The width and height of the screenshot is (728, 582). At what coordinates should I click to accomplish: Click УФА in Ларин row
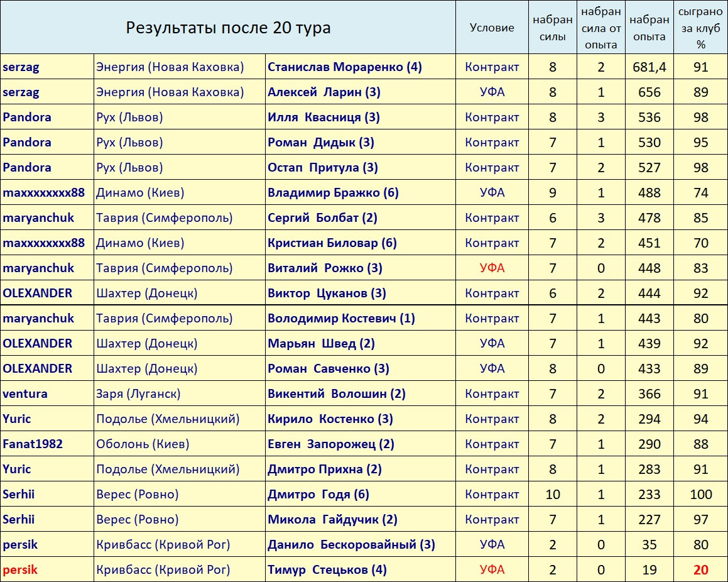[492, 92]
